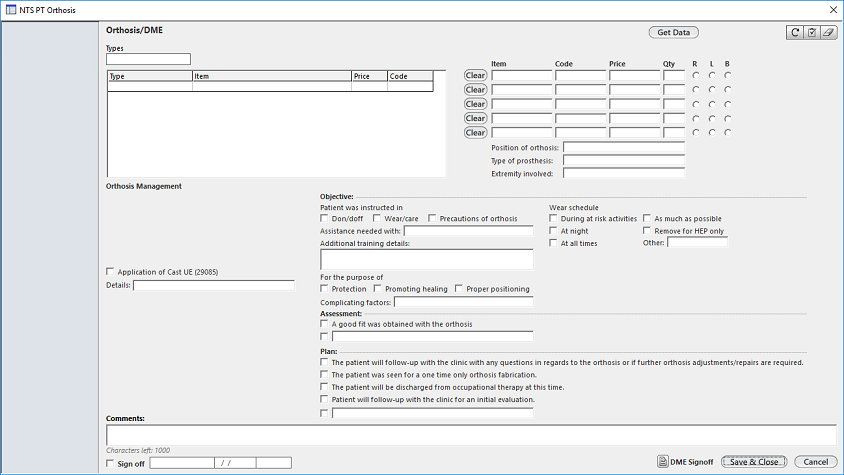Check the Wear/care checkbox
Screen dimensions: 844x475
pyautogui.click(x=377, y=218)
